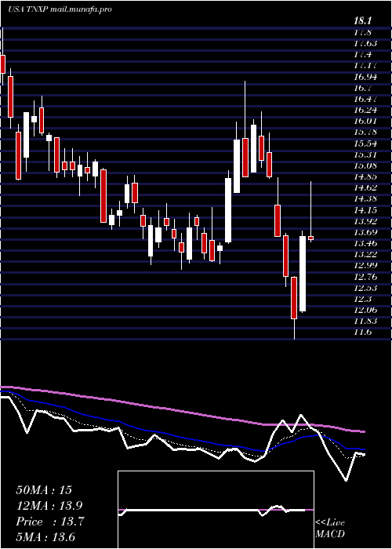Click the 17.8 price axis label
Screen dimensions: 392x549
(x=362, y=33)
